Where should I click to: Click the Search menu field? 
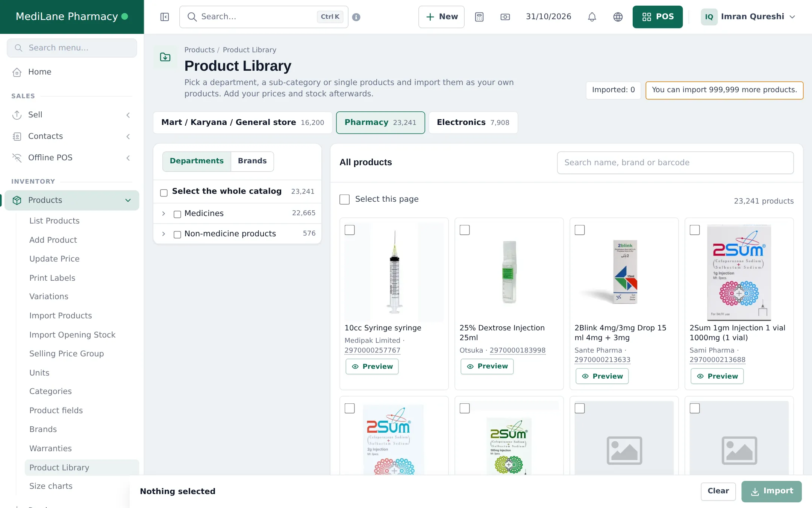coord(72,48)
